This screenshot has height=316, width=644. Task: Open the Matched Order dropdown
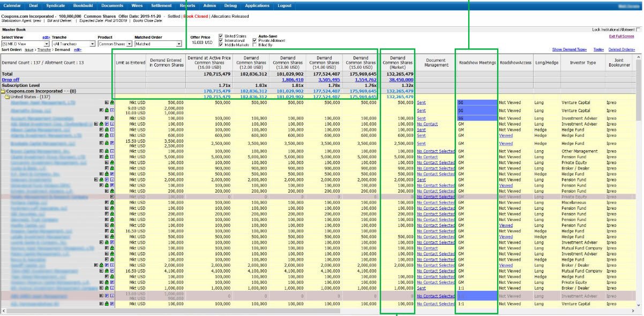(158, 44)
